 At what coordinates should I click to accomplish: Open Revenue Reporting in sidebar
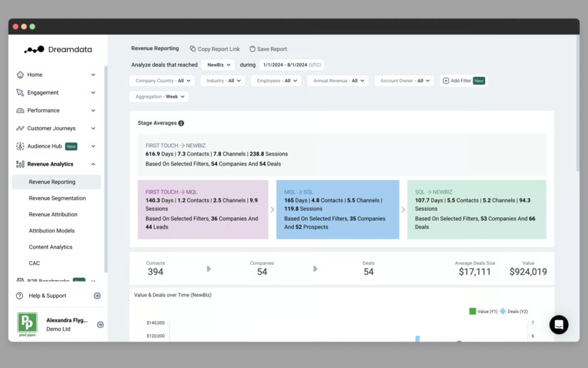tap(56, 182)
